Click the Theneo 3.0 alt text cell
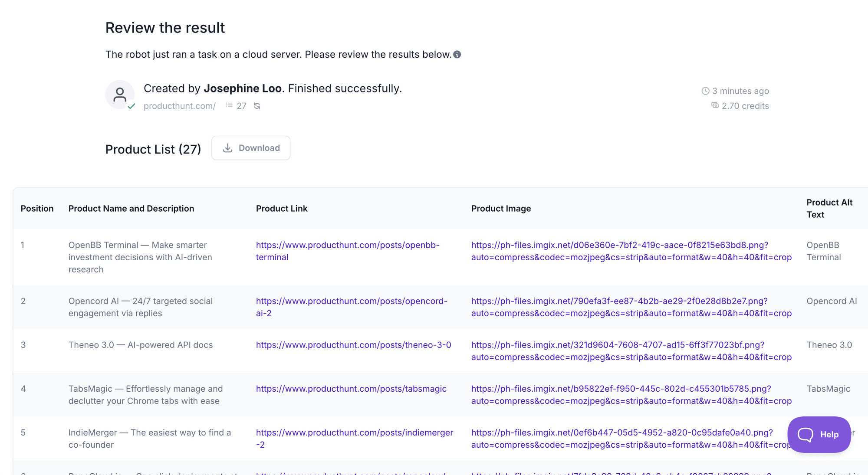Screen dimensions: 868x475 tap(829, 345)
